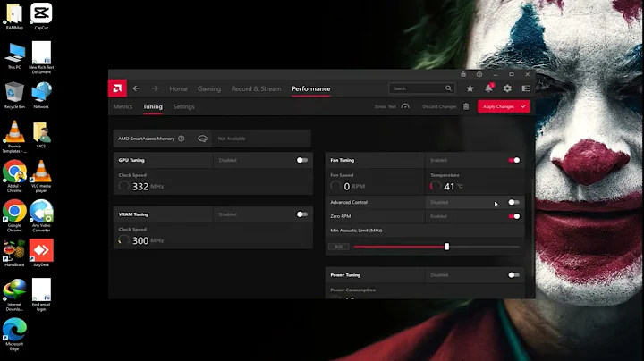
Task: Go back with the left arrow
Action: point(136,88)
